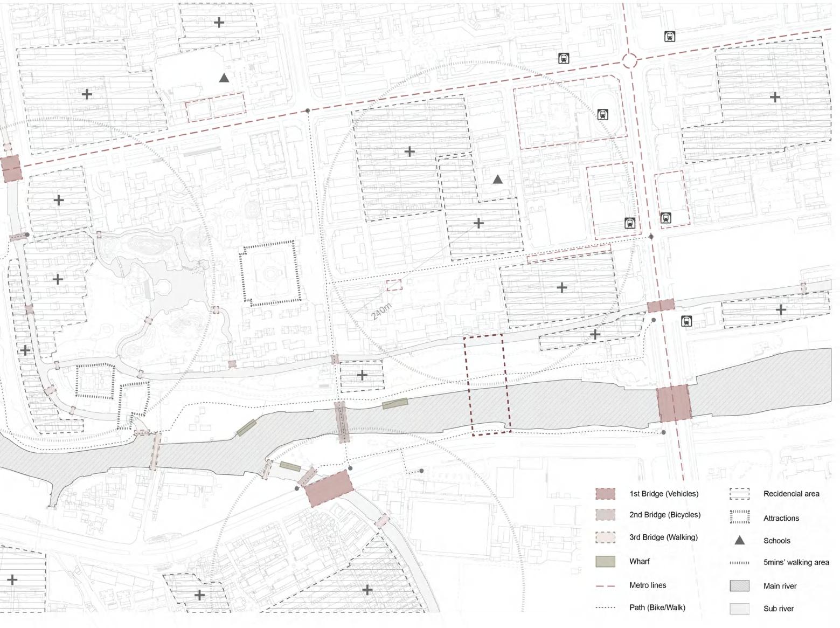Click the 3rd Bridge (Walking) legend swatch
840x628 pixels.
point(605,537)
